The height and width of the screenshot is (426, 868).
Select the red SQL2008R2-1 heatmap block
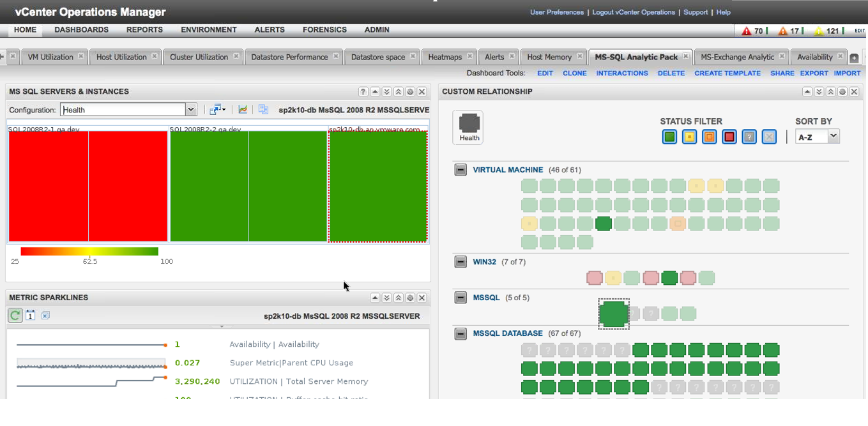[x=88, y=186]
